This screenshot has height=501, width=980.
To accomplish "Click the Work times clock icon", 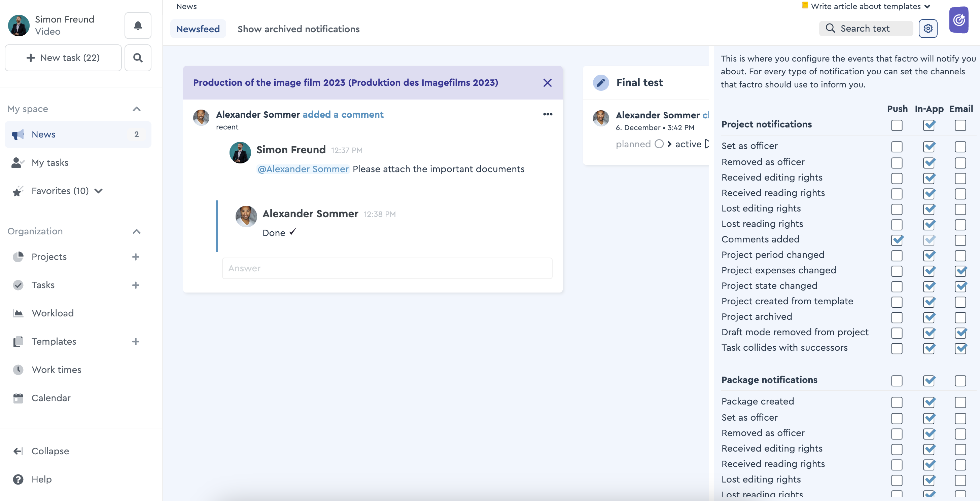I will [18, 370].
